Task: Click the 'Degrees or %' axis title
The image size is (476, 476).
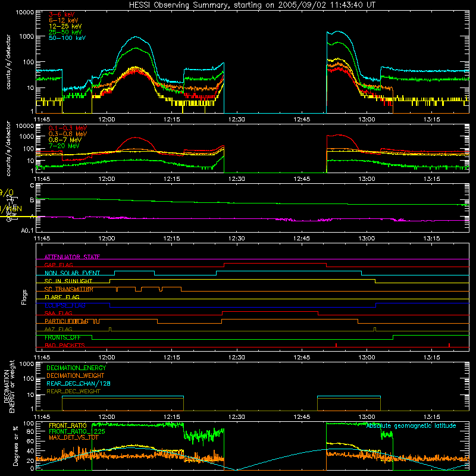Action: tap(15, 446)
